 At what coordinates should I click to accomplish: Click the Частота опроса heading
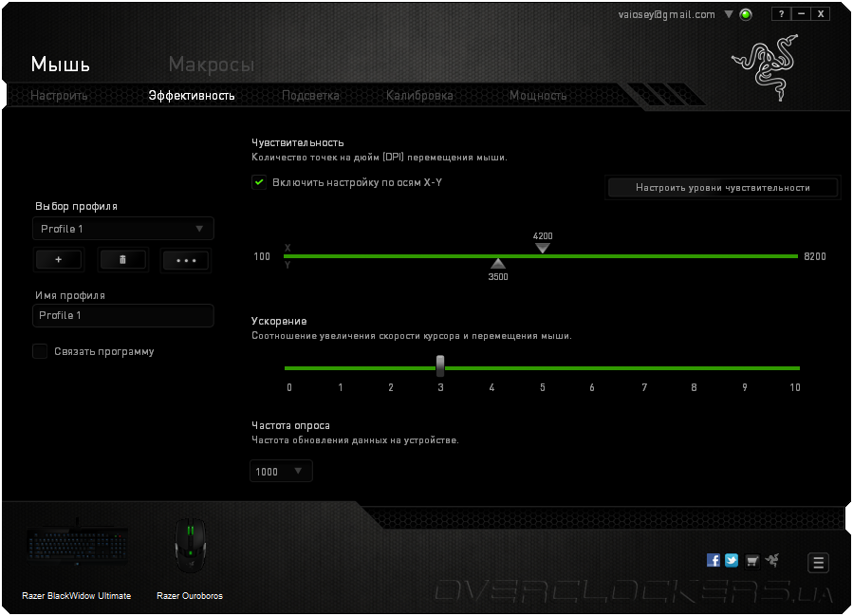tap(290, 425)
